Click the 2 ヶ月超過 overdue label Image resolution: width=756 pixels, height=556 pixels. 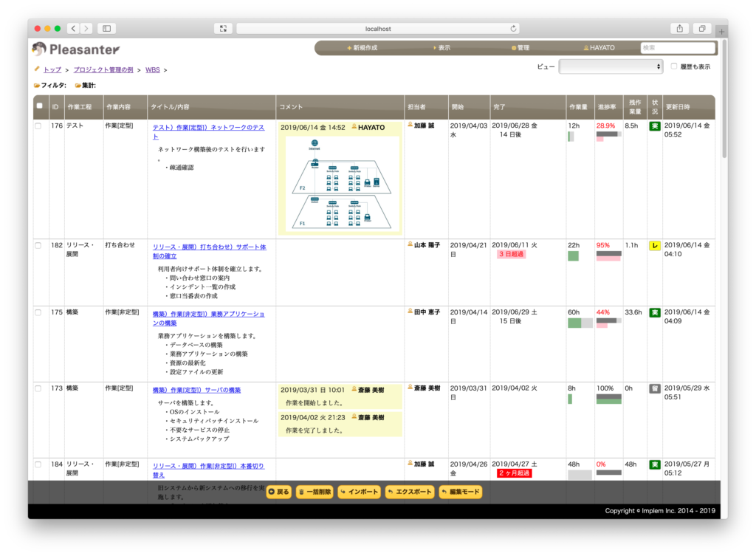(x=515, y=473)
